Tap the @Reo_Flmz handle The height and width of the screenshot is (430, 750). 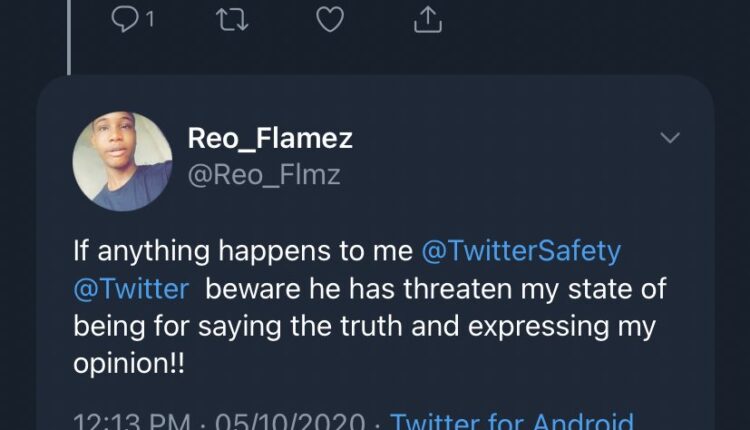point(264,175)
